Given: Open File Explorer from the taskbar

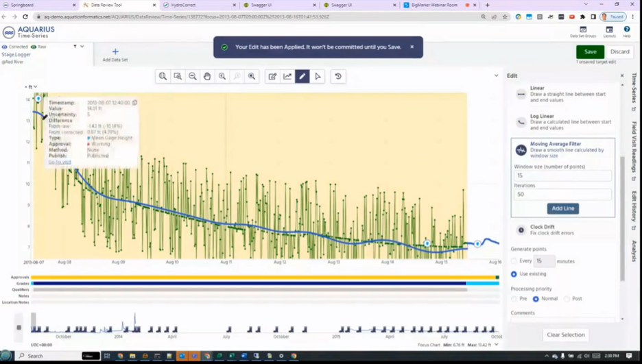Looking at the screenshot, I should coord(132,356).
